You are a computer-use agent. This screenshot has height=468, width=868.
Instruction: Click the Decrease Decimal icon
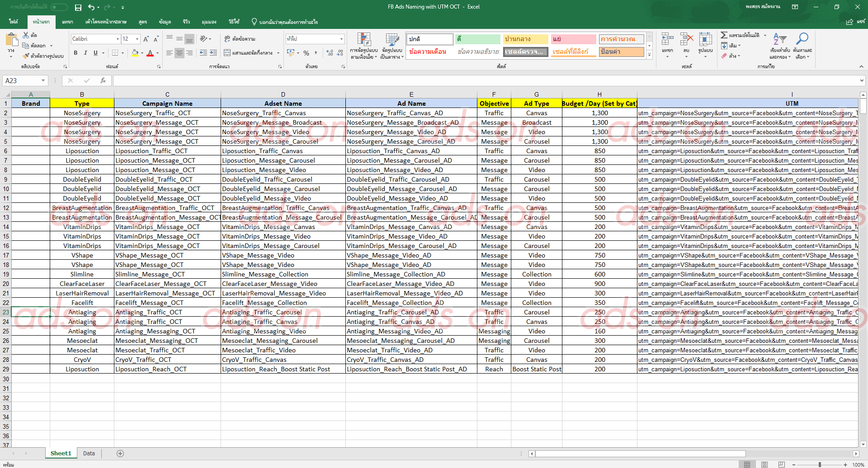[340, 53]
